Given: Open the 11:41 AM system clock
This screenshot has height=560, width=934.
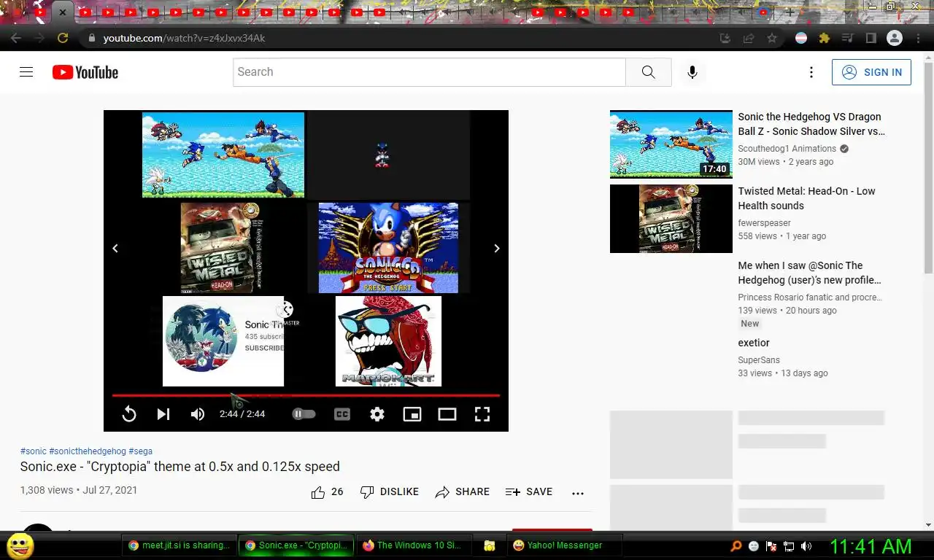Looking at the screenshot, I should click(871, 546).
